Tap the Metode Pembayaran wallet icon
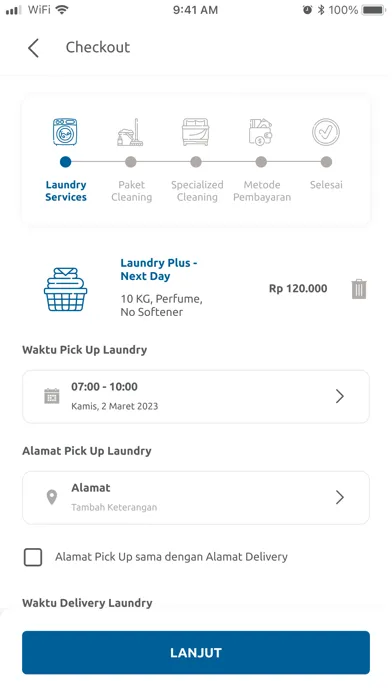This screenshot has height=696, width=392. pos(261,132)
